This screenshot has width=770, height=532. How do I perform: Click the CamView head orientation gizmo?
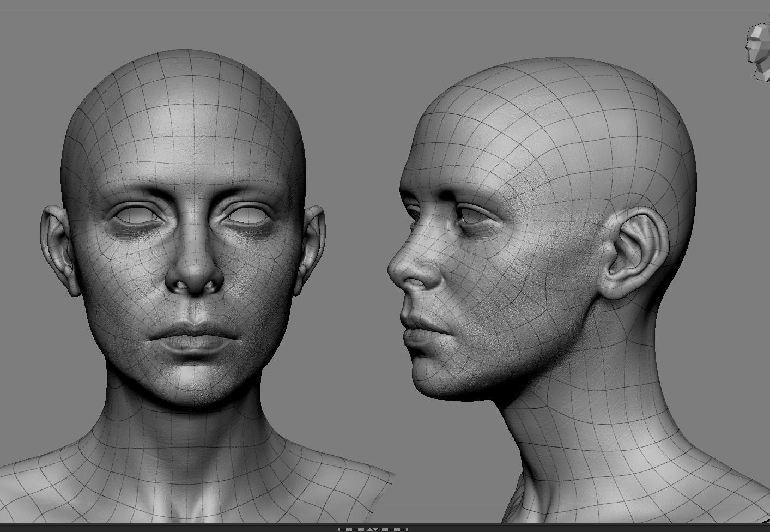click(x=759, y=52)
